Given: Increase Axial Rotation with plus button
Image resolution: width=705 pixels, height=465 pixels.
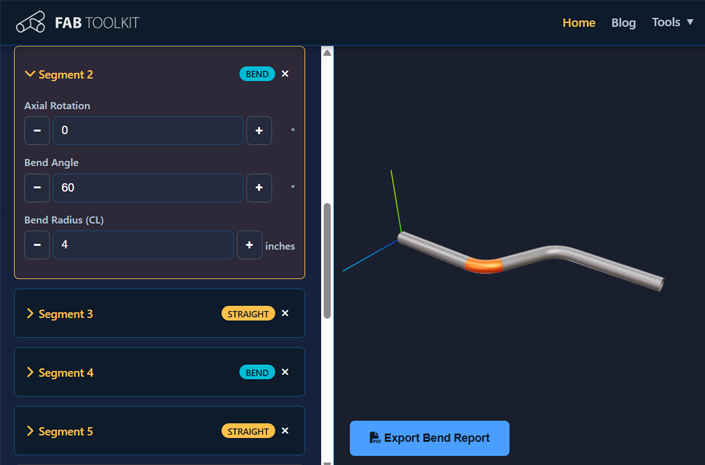Looking at the screenshot, I should point(259,130).
